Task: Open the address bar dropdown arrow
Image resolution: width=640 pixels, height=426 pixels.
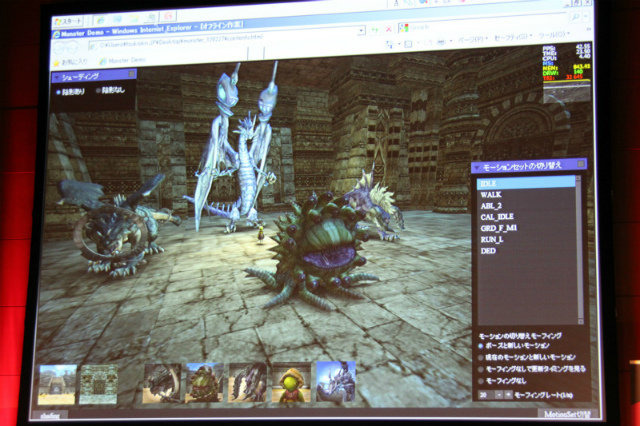Action: pyautogui.click(x=361, y=31)
